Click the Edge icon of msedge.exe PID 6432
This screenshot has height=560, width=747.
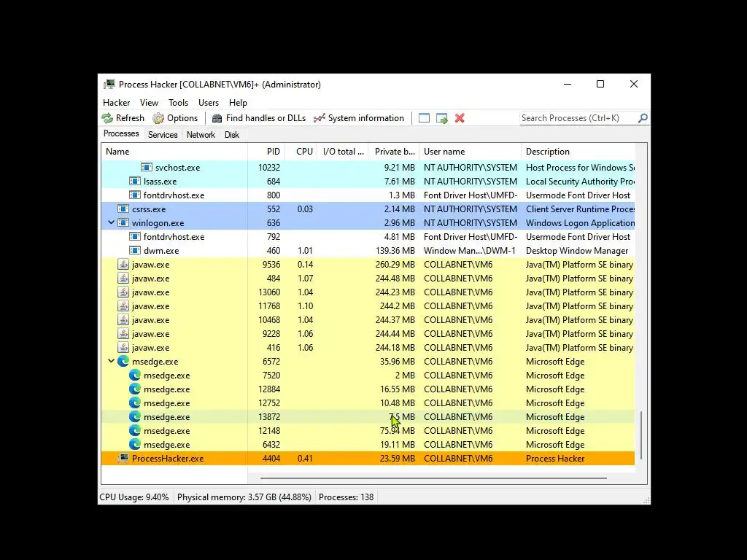coord(135,444)
